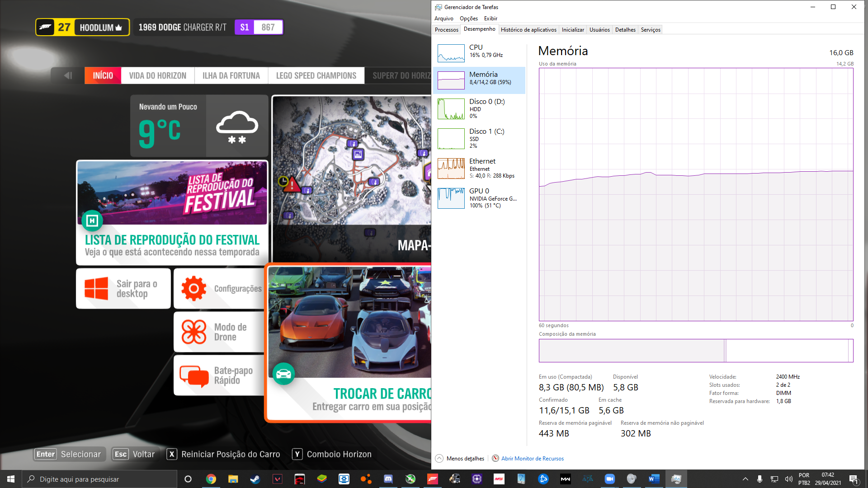This screenshot has width=868, height=488.
Task: Open Battle.net icon in taskbar
Action: pyautogui.click(x=543, y=479)
